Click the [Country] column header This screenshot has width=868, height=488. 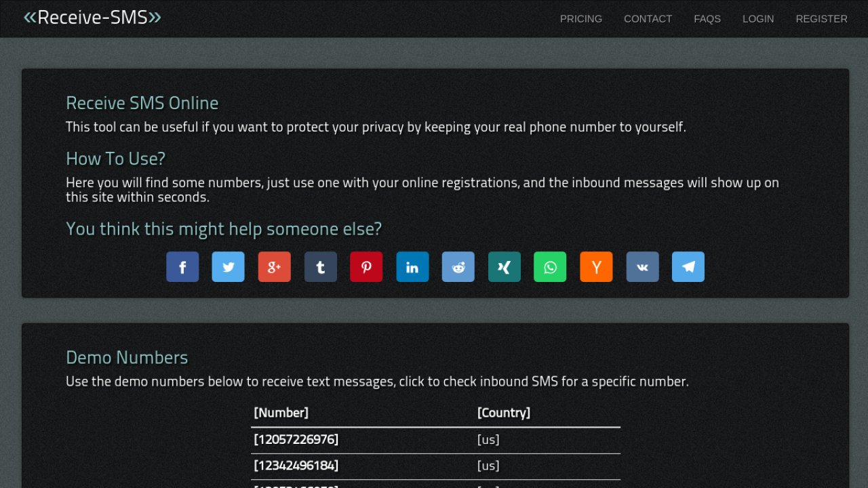[504, 413]
